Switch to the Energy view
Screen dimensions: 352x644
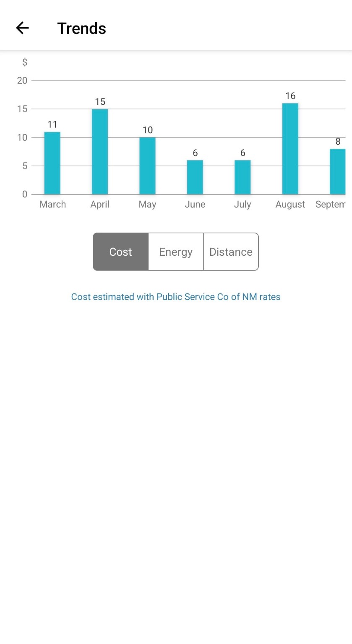(176, 252)
